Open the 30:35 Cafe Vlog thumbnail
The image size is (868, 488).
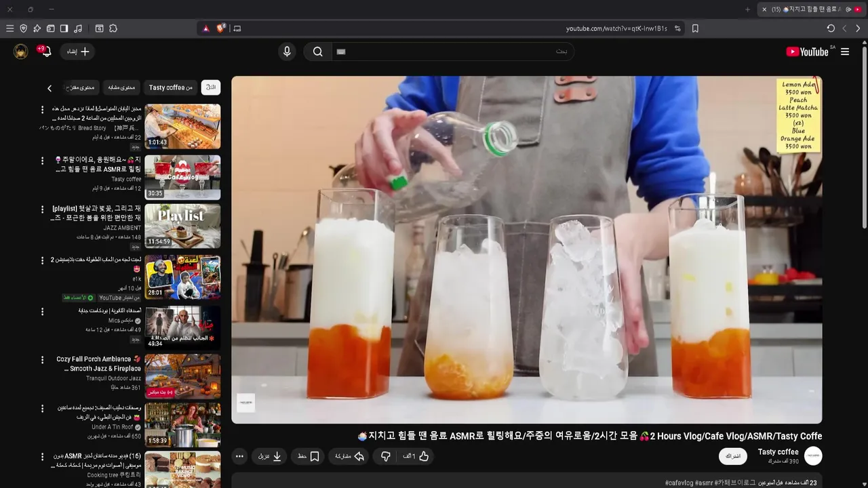coord(182,177)
